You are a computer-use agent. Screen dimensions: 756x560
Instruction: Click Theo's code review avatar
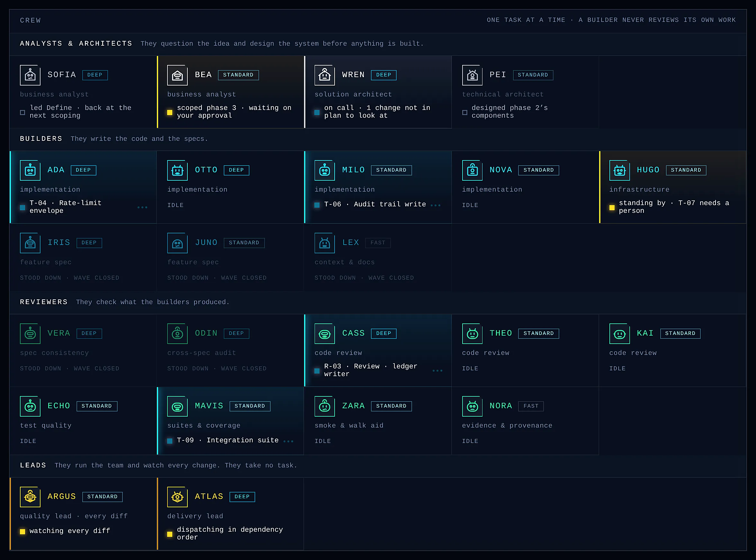[472, 334]
